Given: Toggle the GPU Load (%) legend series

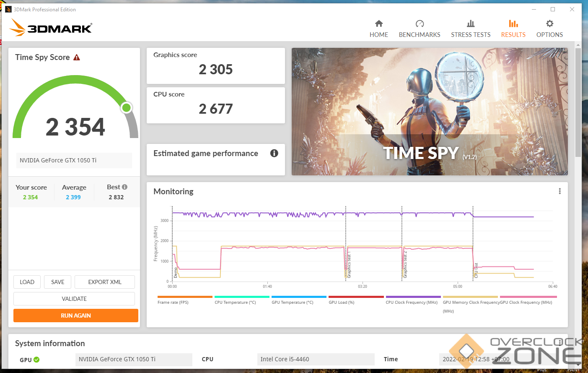Looking at the screenshot, I should (x=341, y=302).
